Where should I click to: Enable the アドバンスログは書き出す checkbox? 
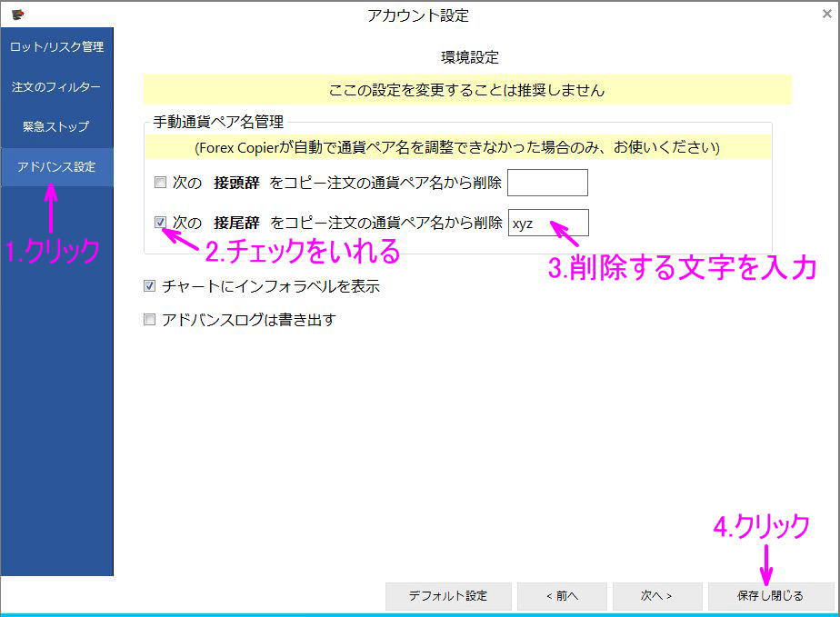(149, 319)
